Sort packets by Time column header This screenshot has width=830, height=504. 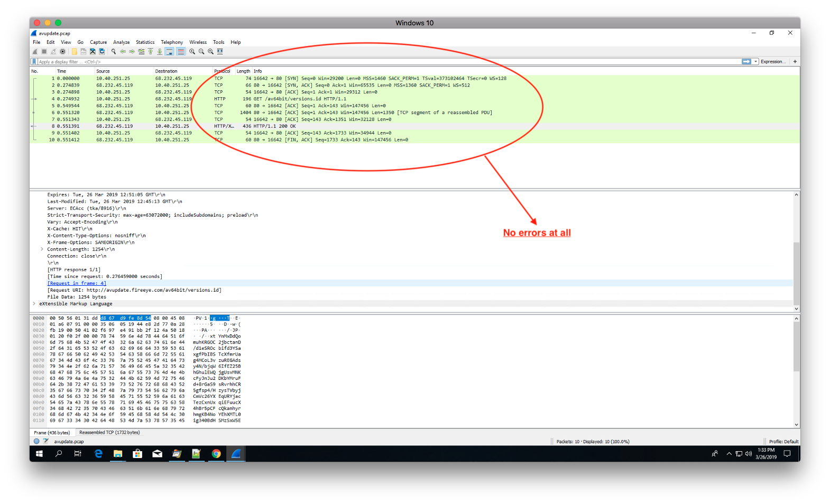coord(75,71)
